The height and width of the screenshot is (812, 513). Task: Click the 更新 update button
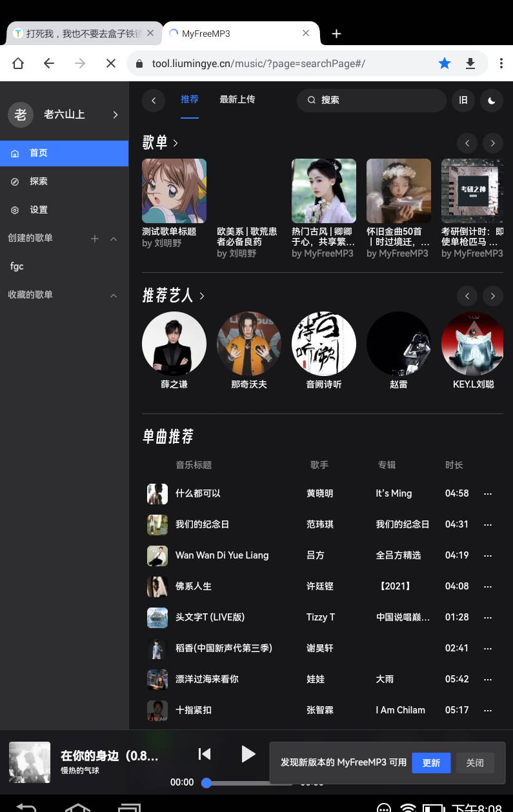(431, 762)
